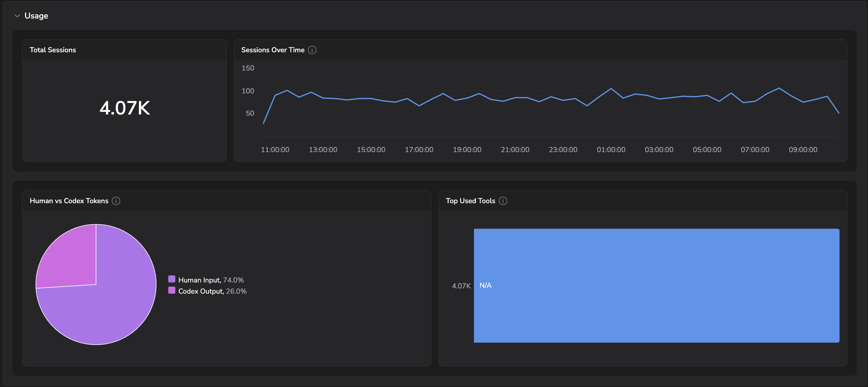Open info icon beside Human vs Codex Tokens
This screenshot has height=387, width=868.
(116, 201)
